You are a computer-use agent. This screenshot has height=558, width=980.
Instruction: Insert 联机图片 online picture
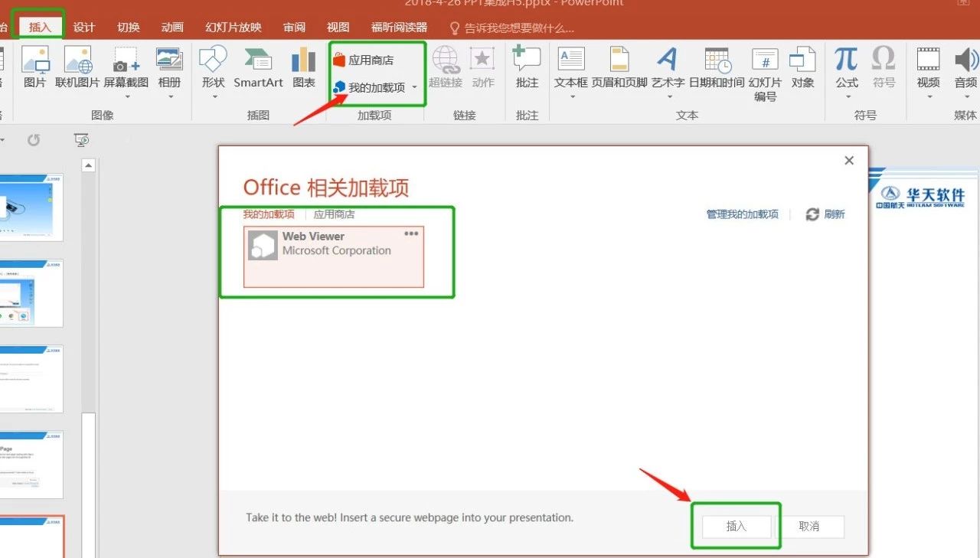click(x=77, y=67)
